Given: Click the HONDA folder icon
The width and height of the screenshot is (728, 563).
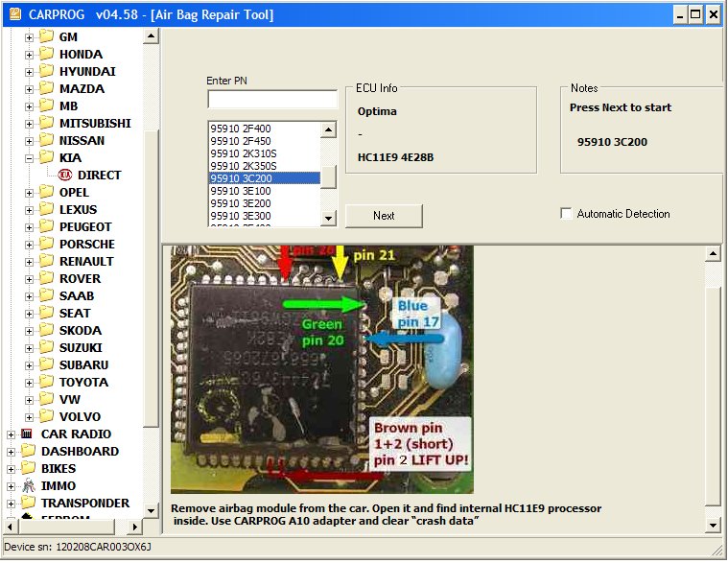Looking at the screenshot, I should tap(46, 54).
